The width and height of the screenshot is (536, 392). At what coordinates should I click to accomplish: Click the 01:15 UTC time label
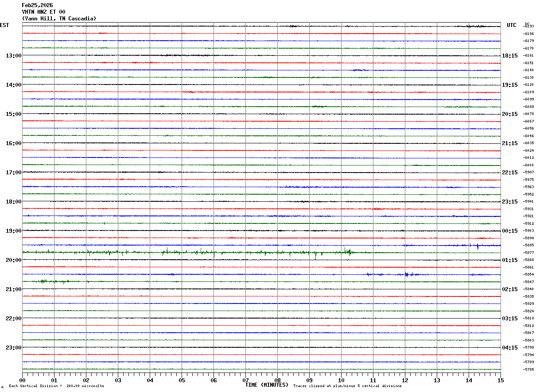tap(510, 260)
